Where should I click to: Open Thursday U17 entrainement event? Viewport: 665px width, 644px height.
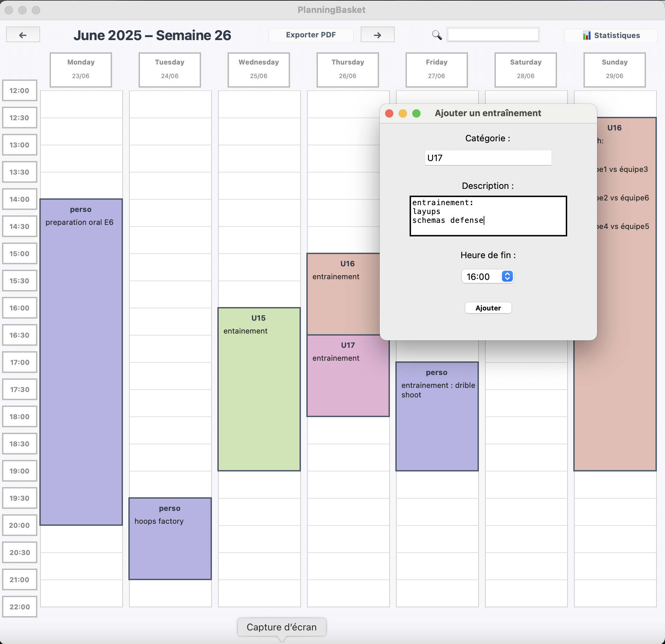tap(348, 376)
